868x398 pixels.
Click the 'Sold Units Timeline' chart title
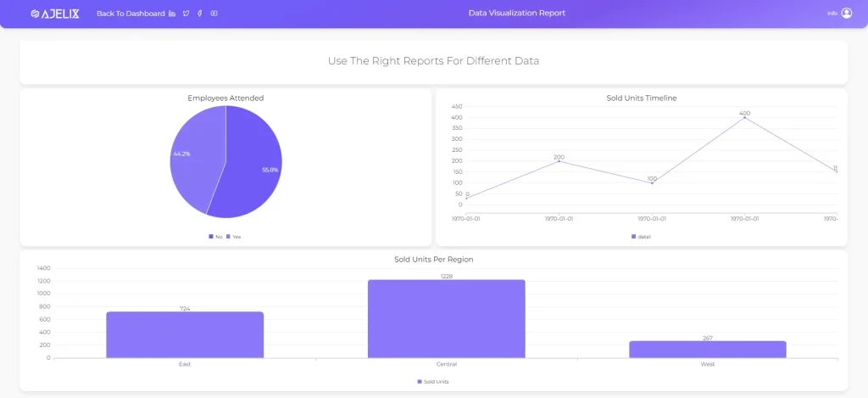tap(642, 98)
